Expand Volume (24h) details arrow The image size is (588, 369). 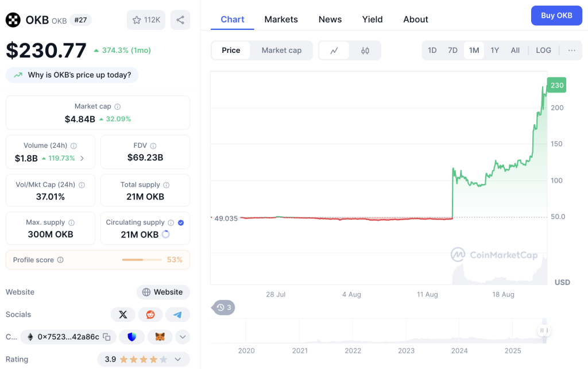82,159
